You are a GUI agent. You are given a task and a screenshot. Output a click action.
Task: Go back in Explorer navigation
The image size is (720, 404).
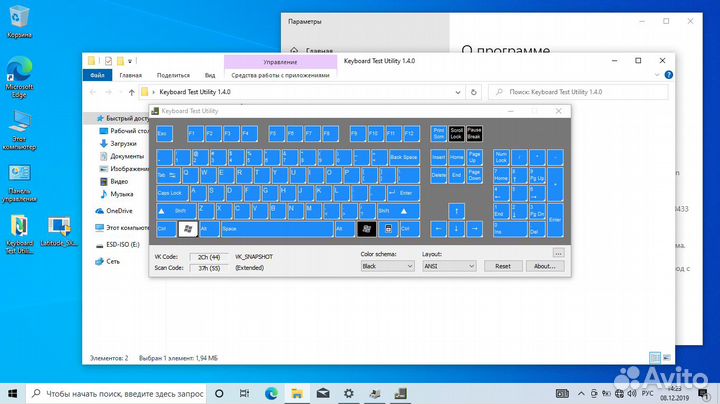click(93, 92)
